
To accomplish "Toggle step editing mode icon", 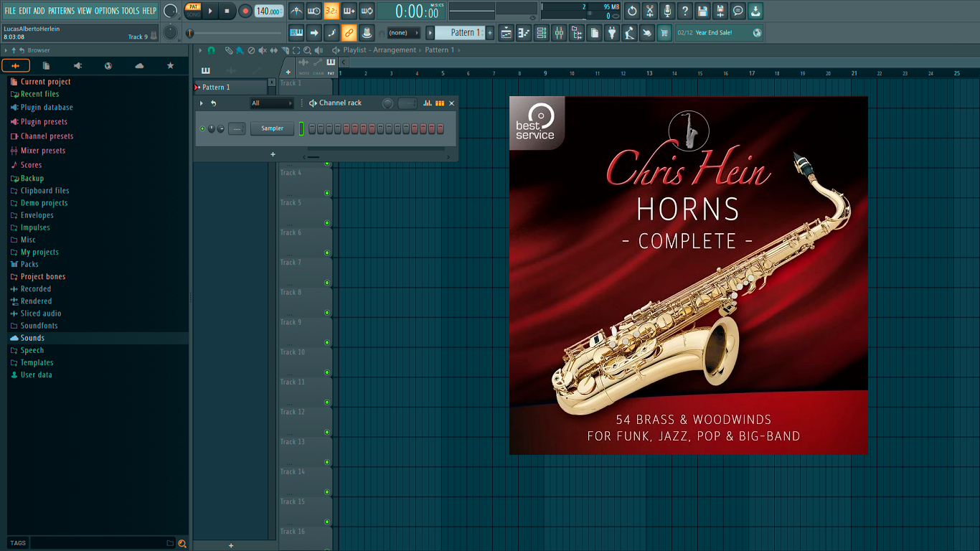I will [x=331, y=32].
